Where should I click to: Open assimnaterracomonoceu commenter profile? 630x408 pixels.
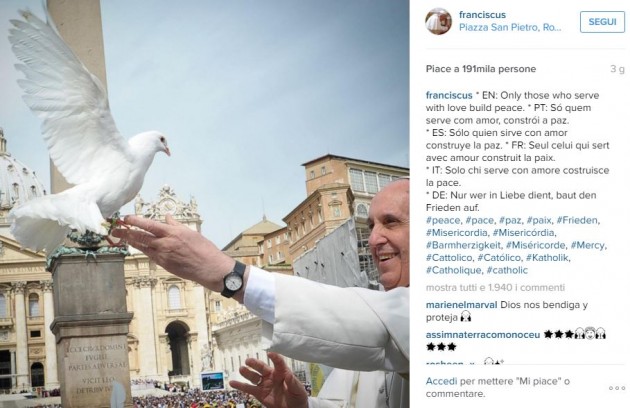coord(483,334)
